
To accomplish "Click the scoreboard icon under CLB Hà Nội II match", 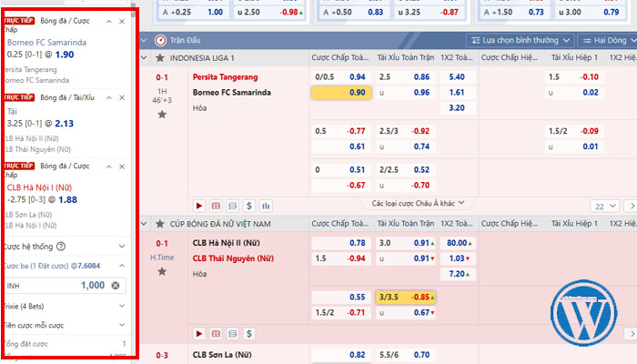I will (x=216, y=334).
